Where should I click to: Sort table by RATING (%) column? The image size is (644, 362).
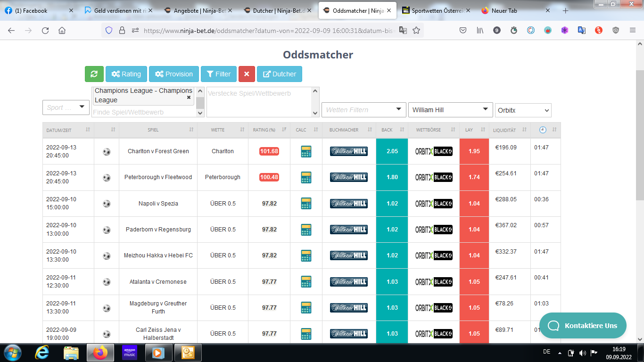(x=269, y=130)
